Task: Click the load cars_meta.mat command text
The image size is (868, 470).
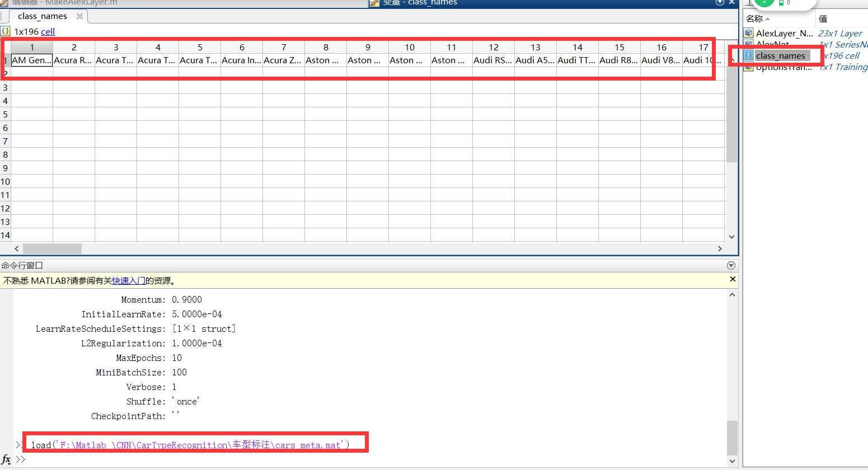Action: (190, 445)
